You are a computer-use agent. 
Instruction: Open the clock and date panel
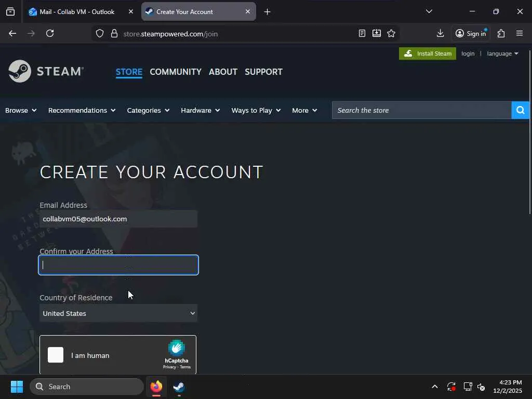[507, 387]
